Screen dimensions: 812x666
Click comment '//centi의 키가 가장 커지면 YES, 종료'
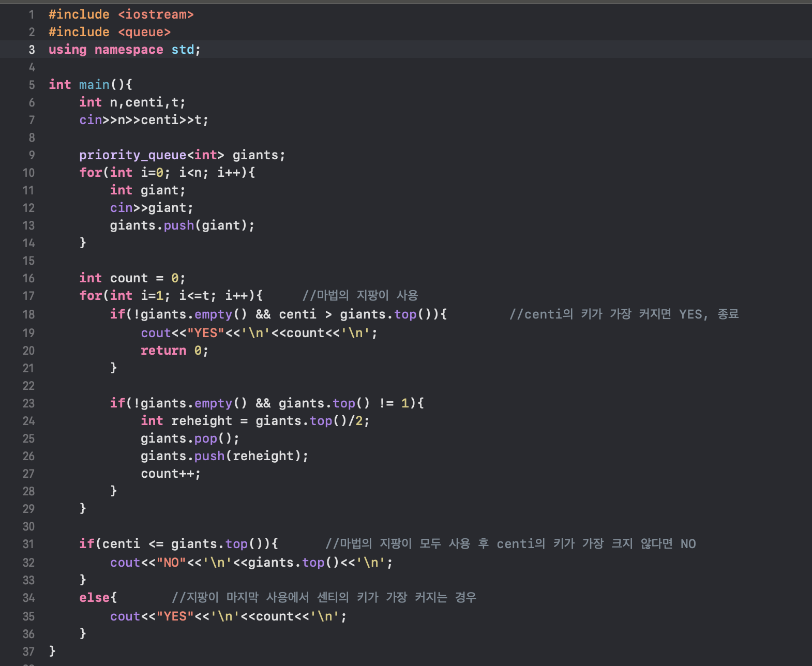[624, 314]
